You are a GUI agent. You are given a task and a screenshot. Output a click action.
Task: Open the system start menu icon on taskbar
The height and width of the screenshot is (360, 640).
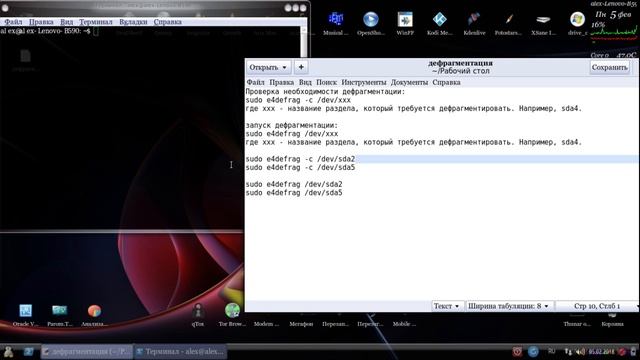tap(8, 351)
